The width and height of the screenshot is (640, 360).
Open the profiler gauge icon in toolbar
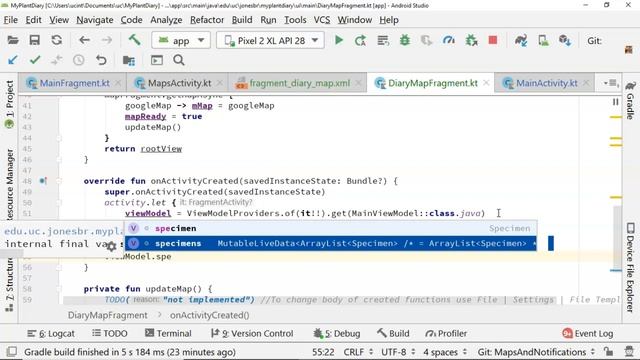pos(449,40)
